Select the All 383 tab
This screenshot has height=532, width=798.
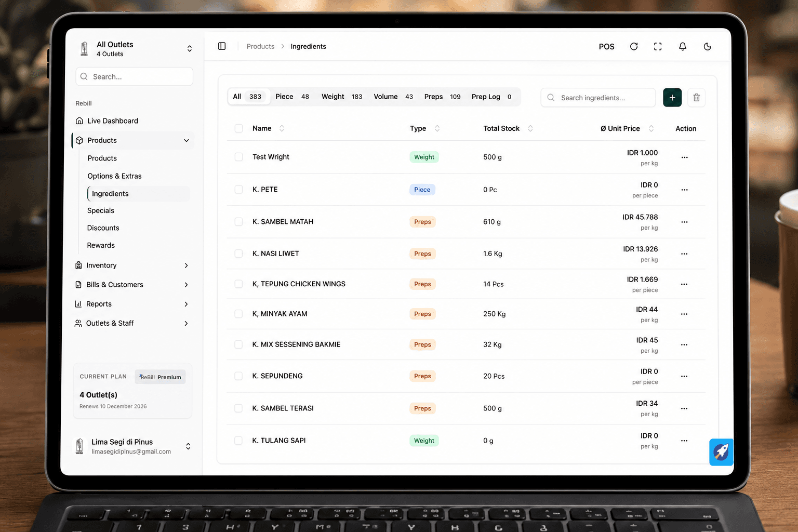click(x=248, y=97)
